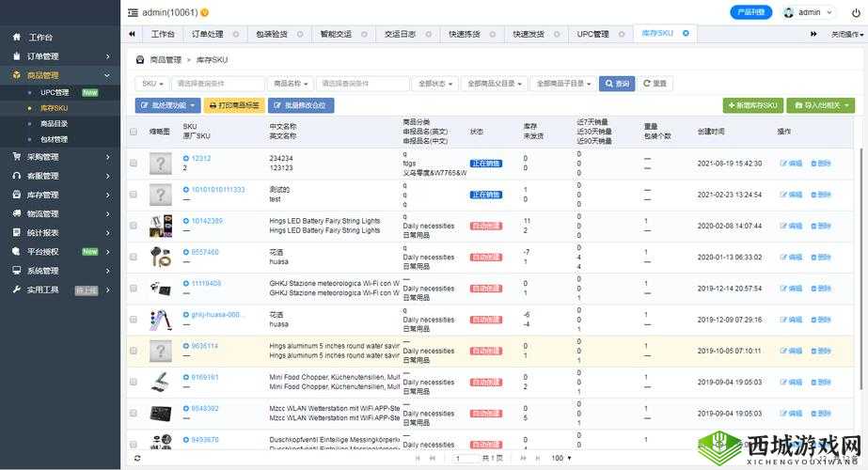The width and height of the screenshot is (868, 470).
Task: Open the 关闭操作 dropdown at tab bar end
Action: point(847,35)
